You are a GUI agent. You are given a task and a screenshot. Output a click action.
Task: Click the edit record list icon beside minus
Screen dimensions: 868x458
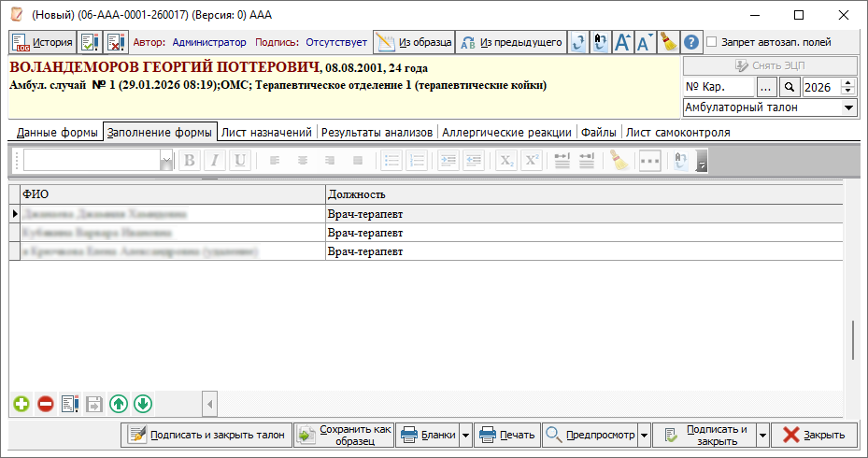coord(70,405)
